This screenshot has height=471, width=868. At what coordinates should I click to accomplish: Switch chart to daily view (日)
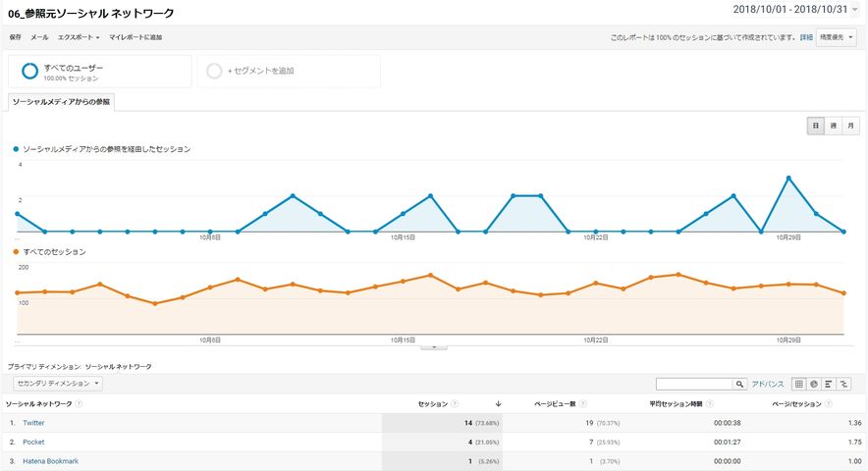pos(815,126)
